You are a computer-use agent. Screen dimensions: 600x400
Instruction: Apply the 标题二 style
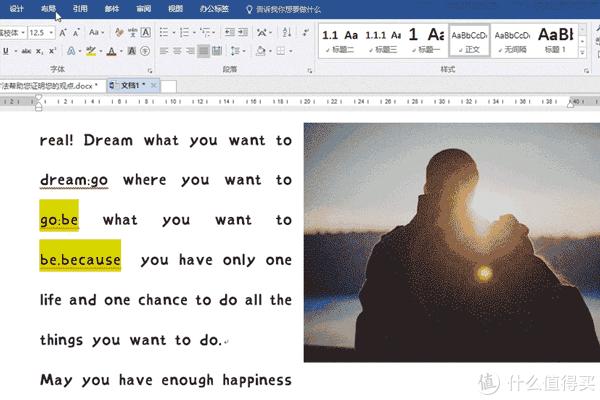point(340,41)
